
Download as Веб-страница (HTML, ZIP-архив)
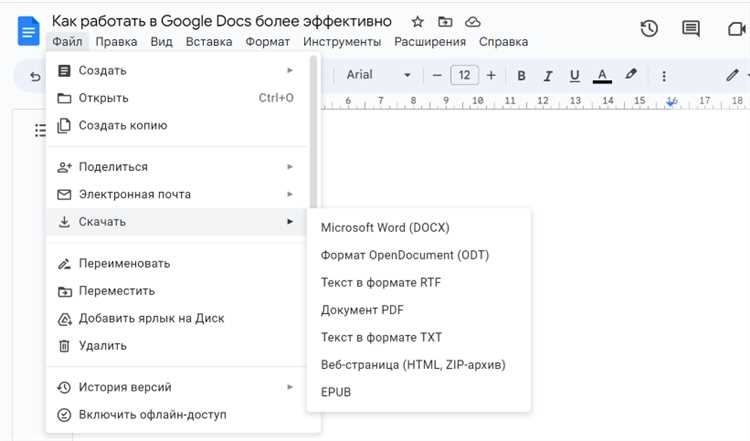click(419, 365)
